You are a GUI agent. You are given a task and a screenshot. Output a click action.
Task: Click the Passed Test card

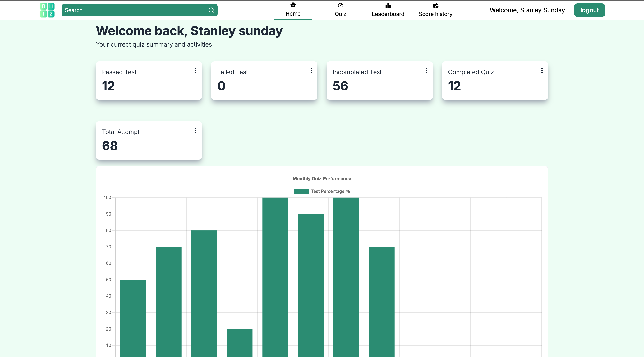tap(149, 81)
